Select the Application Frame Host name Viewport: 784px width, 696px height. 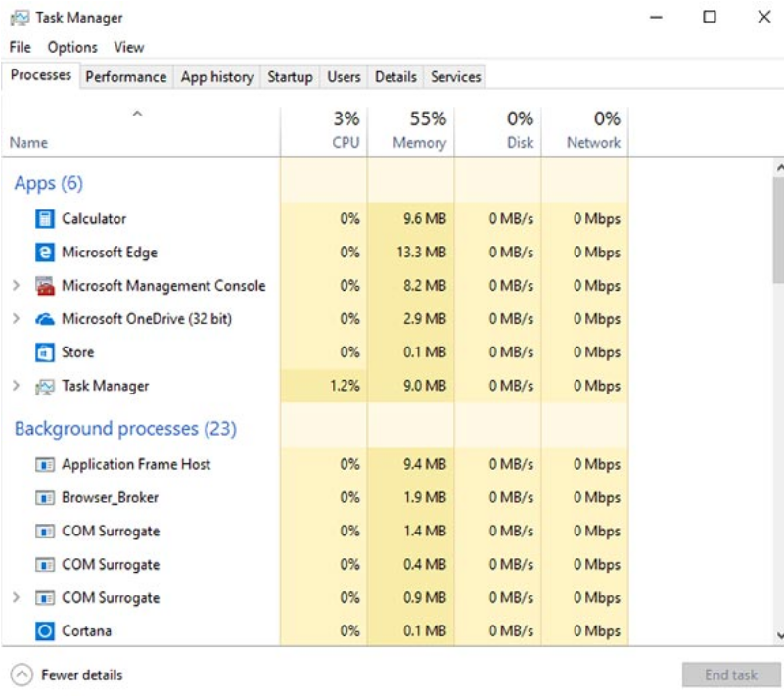(136, 465)
